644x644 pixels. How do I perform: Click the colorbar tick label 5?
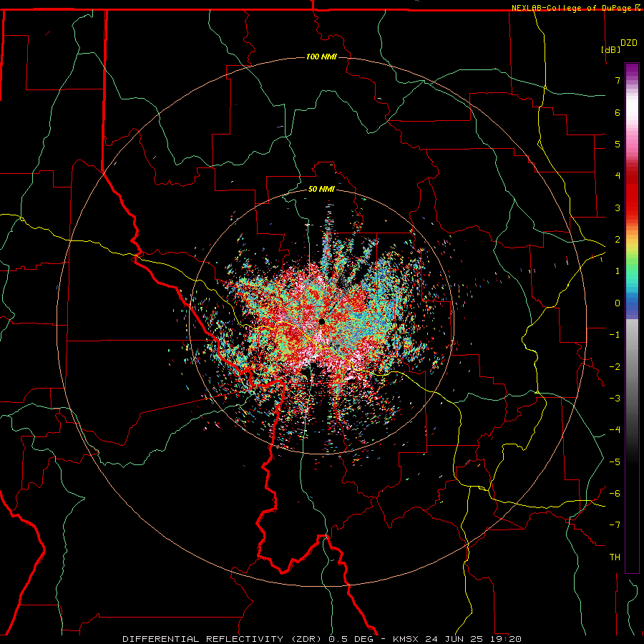618,144
